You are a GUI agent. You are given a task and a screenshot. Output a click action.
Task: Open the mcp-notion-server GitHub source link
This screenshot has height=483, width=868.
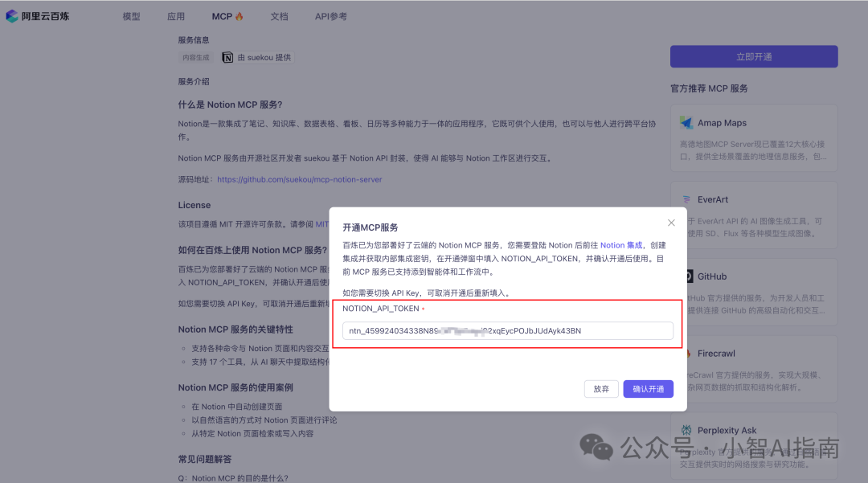click(x=299, y=179)
